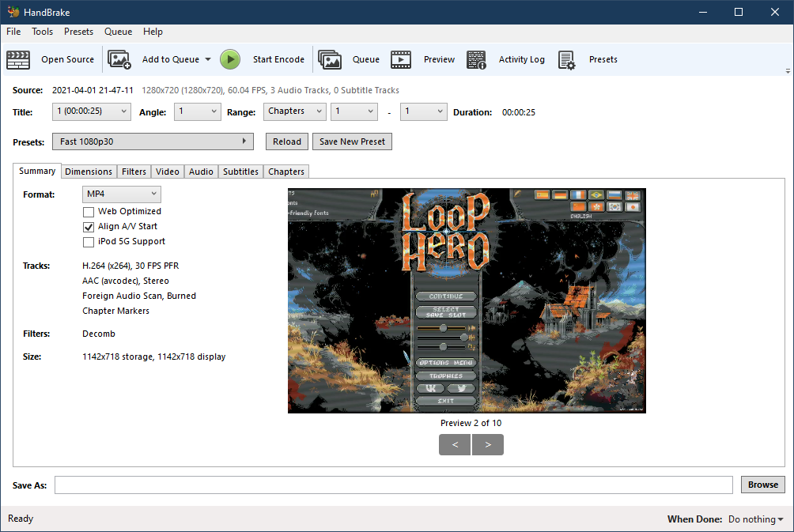Open the Title dropdown
The image size is (794, 532).
click(92, 111)
